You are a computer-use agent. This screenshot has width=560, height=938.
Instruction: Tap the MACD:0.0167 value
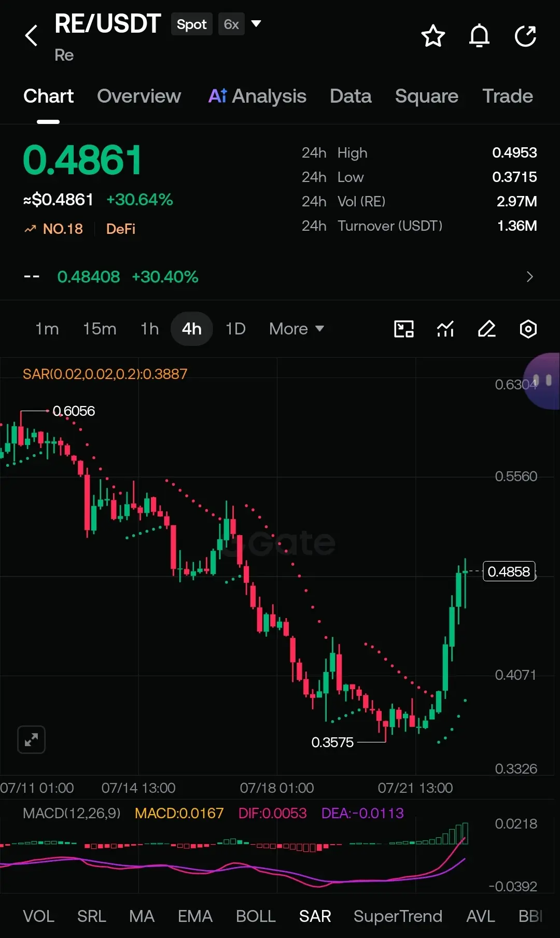tap(179, 813)
